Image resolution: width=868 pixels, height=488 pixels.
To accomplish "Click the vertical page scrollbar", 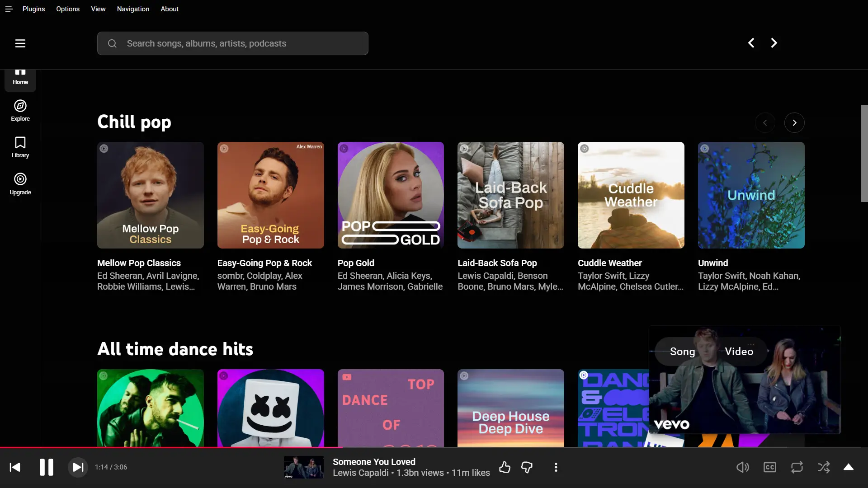I will click(864, 154).
